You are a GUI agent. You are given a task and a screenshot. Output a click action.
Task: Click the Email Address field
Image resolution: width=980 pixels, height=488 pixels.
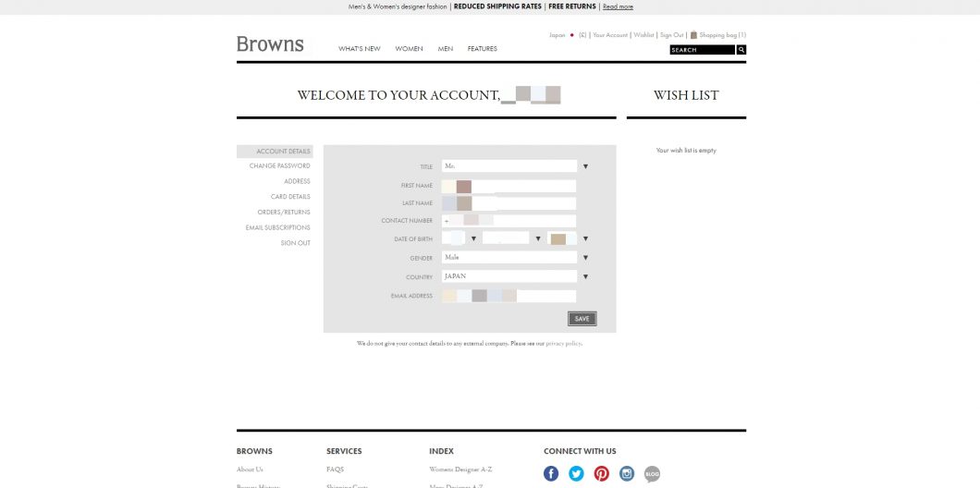508,296
